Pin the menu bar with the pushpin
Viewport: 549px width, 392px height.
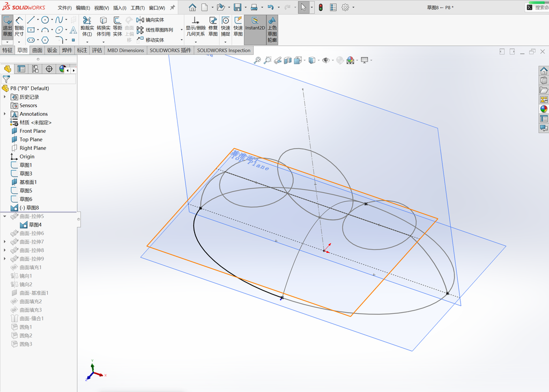coord(172,7)
